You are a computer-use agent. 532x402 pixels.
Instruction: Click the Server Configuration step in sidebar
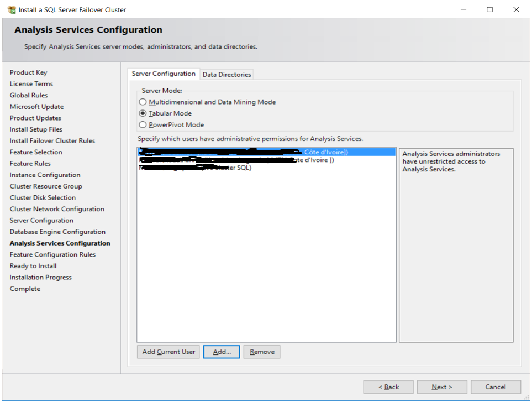point(41,220)
